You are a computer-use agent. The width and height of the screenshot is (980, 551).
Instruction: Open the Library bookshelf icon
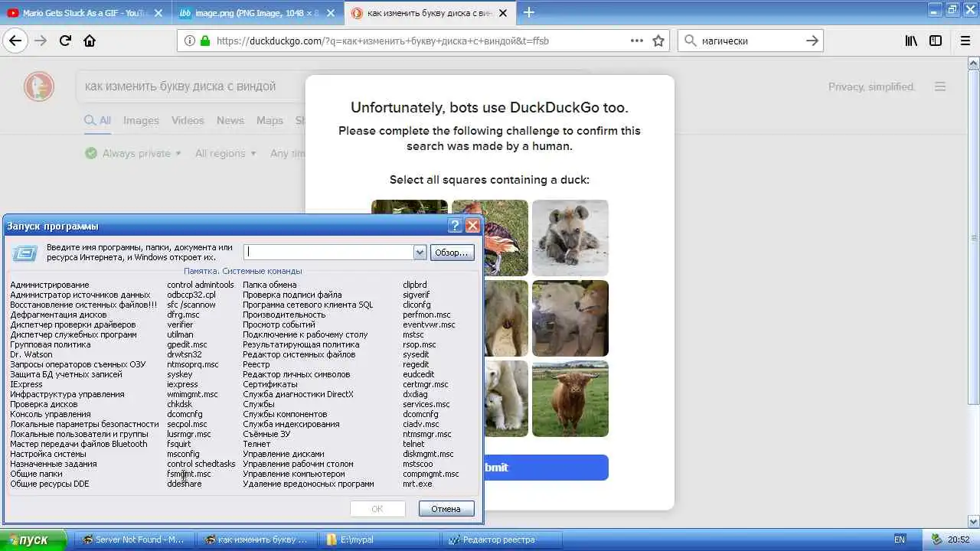tap(911, 41)
